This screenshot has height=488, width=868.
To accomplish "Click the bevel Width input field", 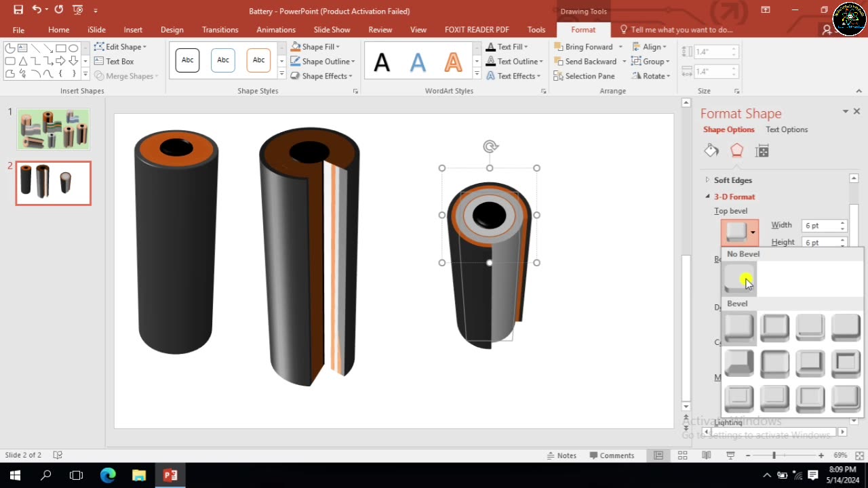I will tap(821, 226).
